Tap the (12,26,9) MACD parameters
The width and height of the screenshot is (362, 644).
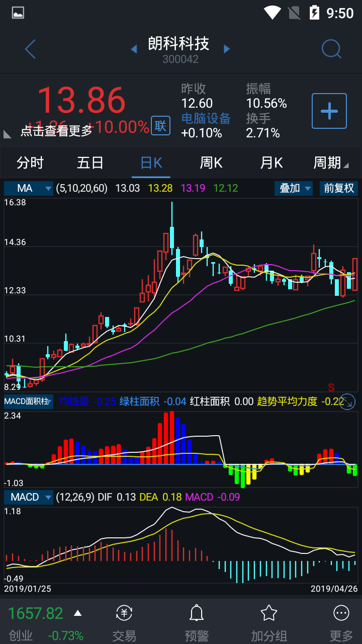(75, 497)
